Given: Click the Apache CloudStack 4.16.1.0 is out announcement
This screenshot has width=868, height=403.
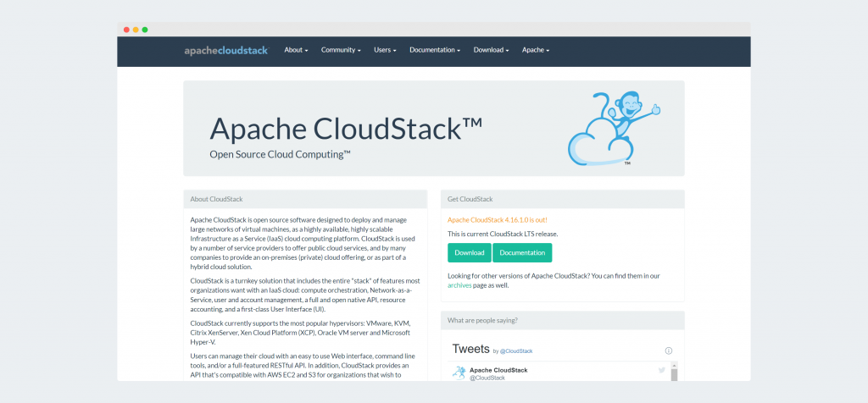Looking at the screenshot, I should coord(497,220).
